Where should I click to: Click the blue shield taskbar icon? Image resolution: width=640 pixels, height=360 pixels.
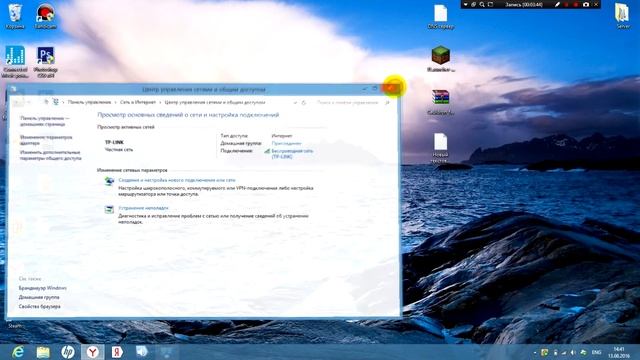click(142, 352)
